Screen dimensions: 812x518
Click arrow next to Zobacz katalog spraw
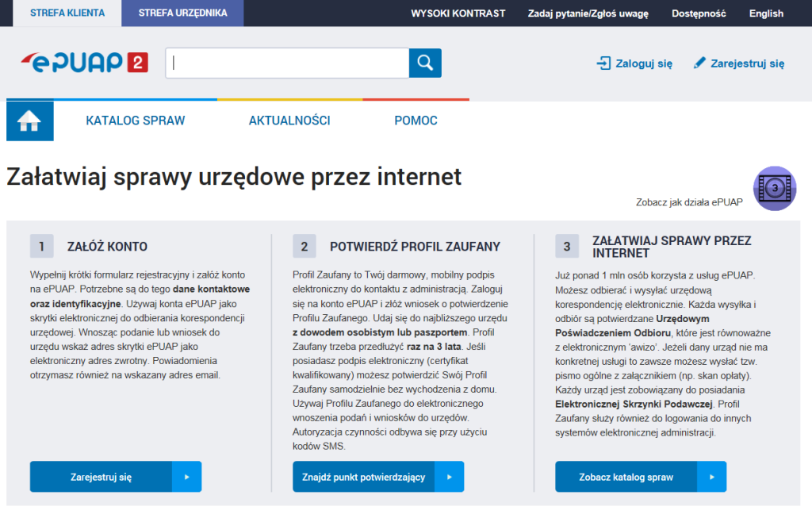point(712,477)
